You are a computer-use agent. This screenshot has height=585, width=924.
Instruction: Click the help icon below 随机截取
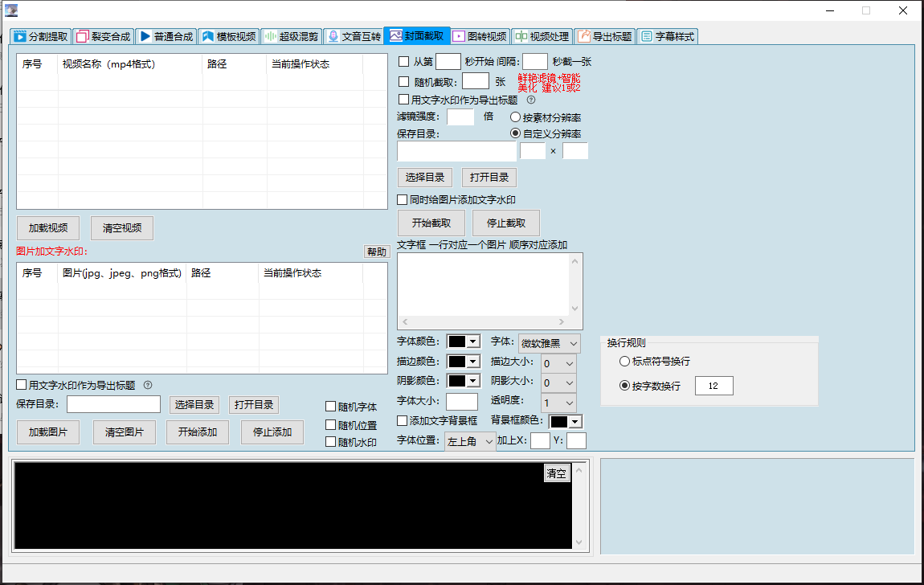tap(530, 100)
